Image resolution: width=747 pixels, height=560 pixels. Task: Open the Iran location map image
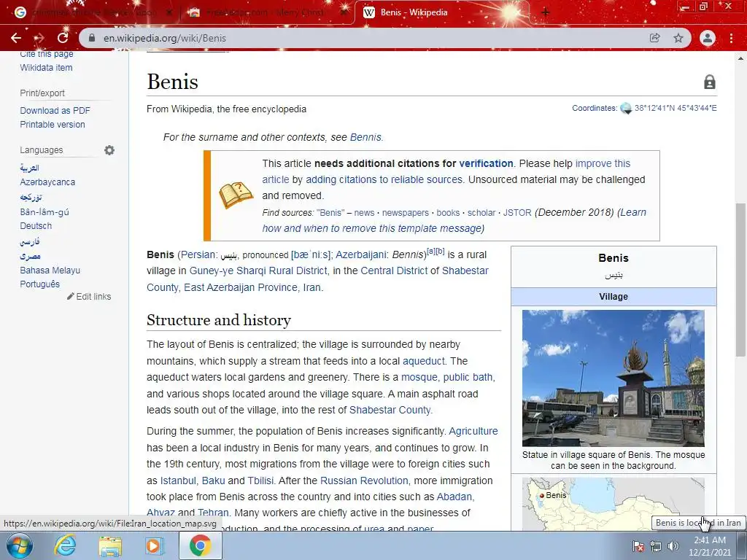click(613, 505)
